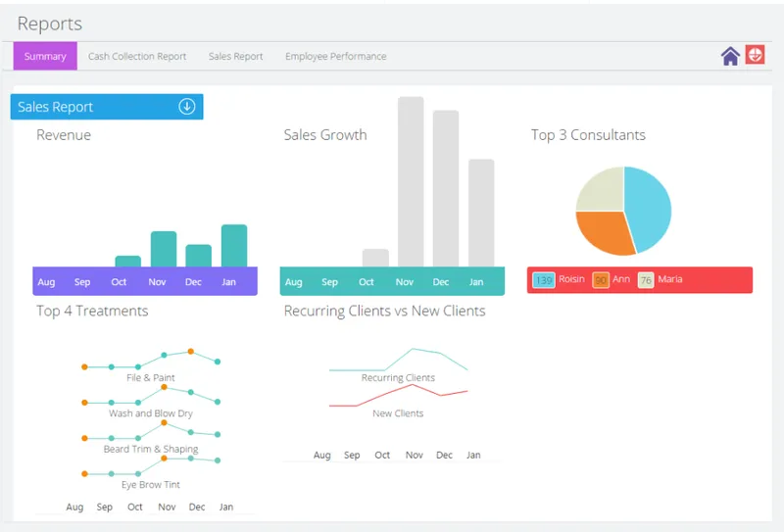Click the Recurring Clients line label

(x=398, y=377)
